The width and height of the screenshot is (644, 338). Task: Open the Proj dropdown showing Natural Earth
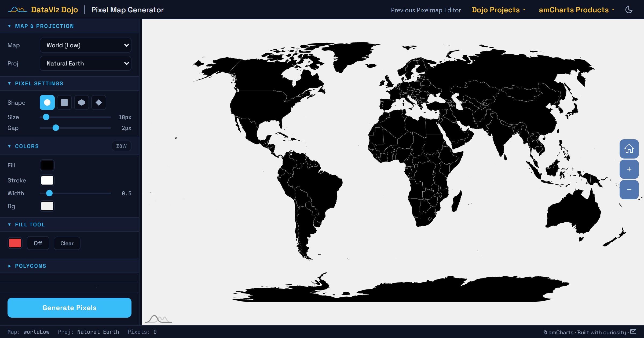tap(85, 63)
